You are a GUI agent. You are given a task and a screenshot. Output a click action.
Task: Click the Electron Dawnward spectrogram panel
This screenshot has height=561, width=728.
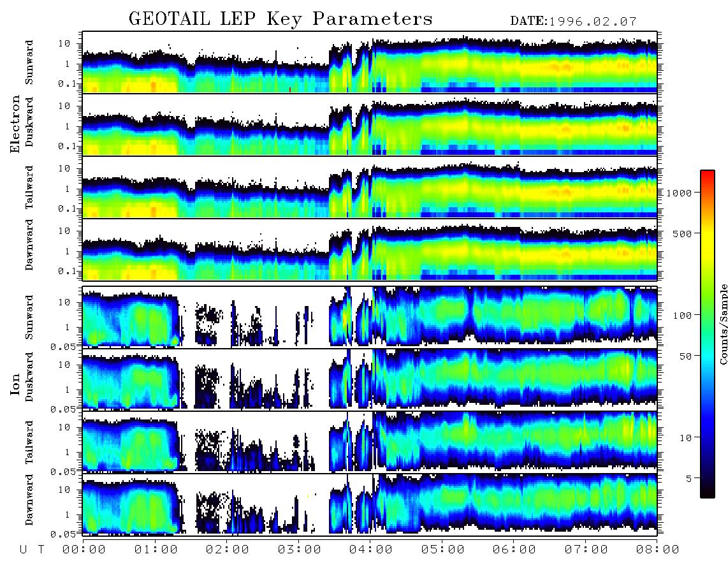370,249
